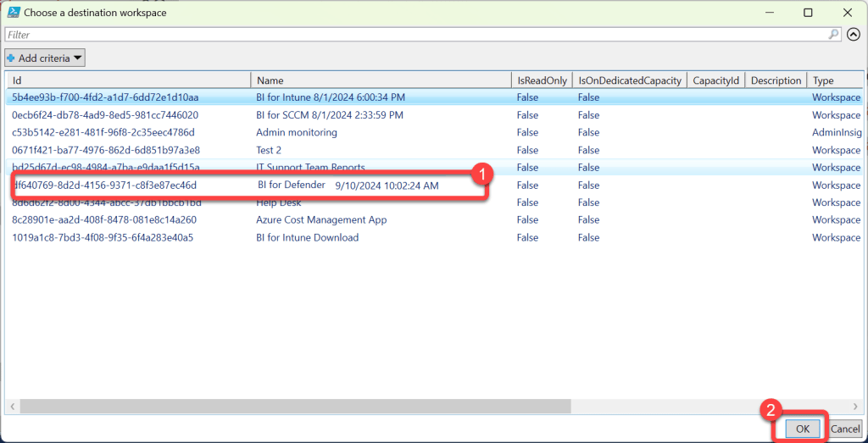Click the PowerShell icon in title bar
868x443 pixels.
(x=12, y=13)
